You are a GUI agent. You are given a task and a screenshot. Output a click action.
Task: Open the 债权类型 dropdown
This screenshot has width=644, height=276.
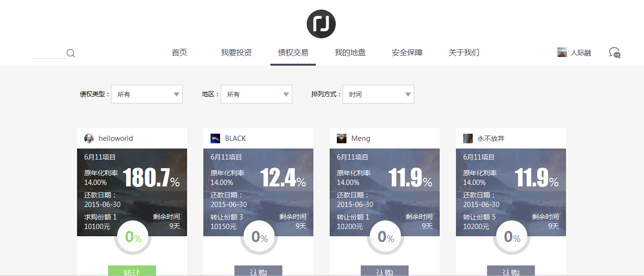pos(147,94)
